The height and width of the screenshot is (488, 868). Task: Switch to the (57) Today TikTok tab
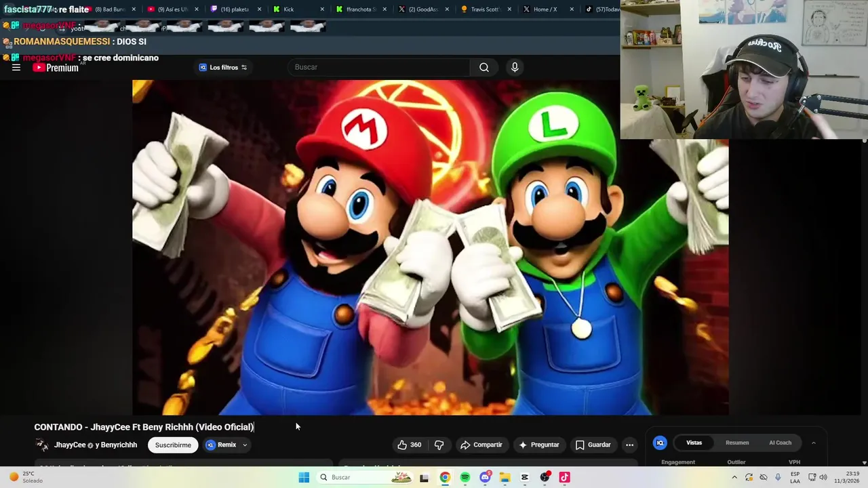(602, 9)
